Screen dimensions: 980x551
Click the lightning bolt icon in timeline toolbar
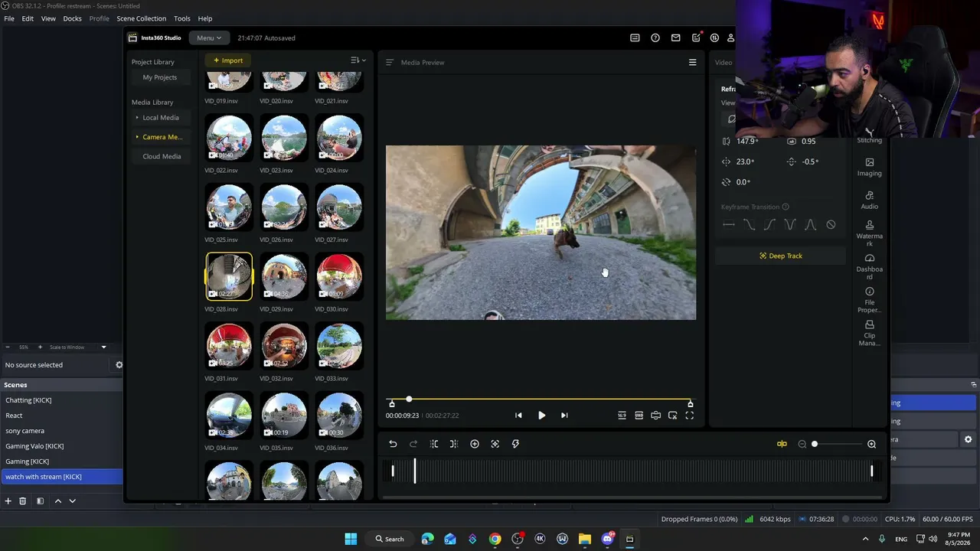coord(515,444)
